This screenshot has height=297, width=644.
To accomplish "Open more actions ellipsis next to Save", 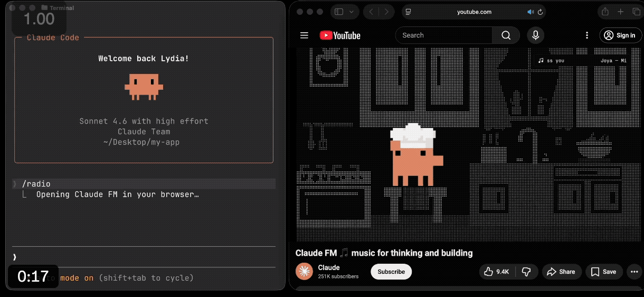I will click(634, 272).
